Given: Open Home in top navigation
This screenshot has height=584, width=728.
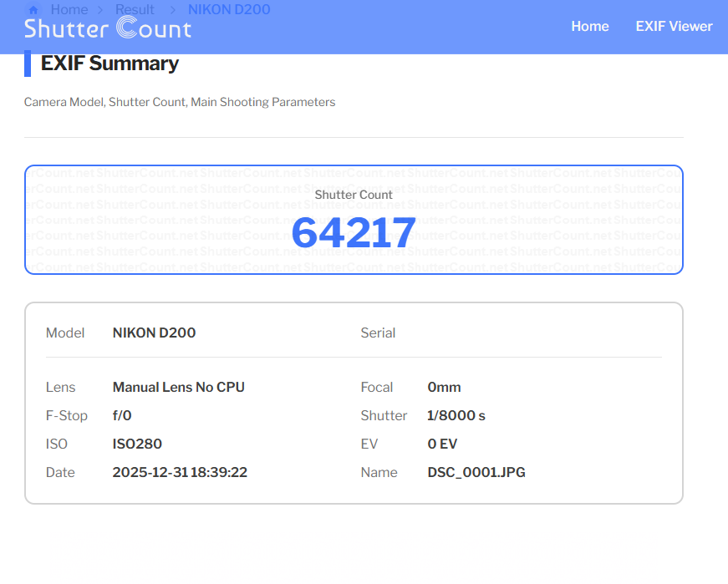Looking at the screenshot, I should pos(589,26).
